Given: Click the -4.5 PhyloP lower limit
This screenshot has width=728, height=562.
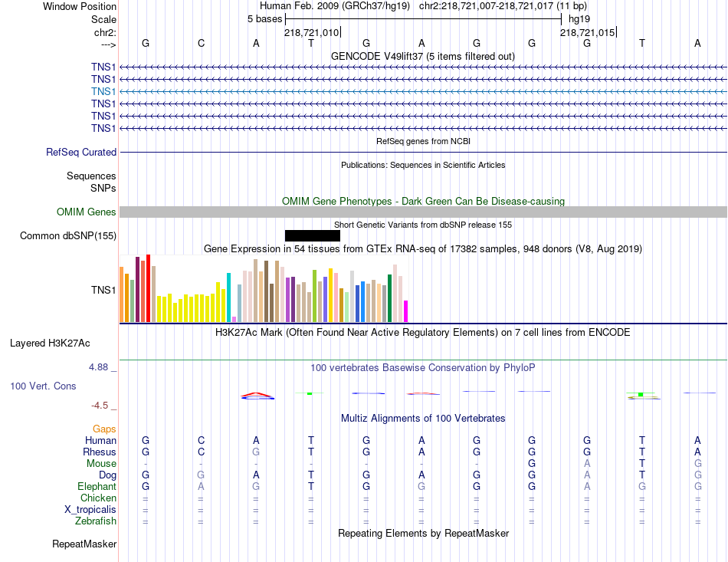Looking at the screenshot, I should coord(100,406).
